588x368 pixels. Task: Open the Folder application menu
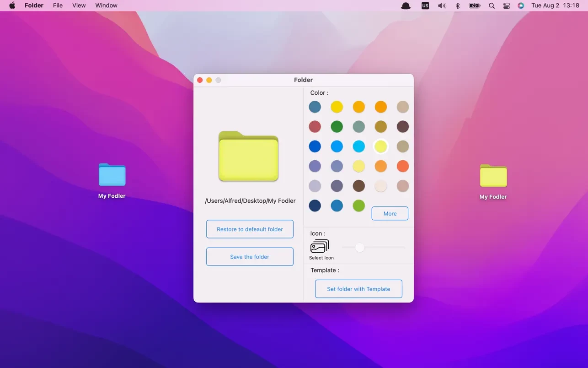tap(34, 5)
